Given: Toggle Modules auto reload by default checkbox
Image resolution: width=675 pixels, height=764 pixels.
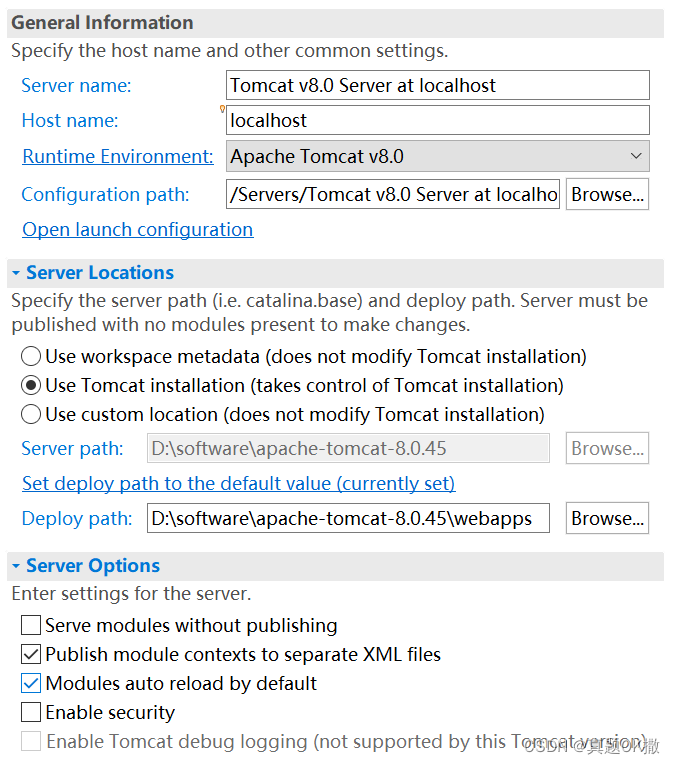Looking at the screenshot, I should (x=31, y=683).
